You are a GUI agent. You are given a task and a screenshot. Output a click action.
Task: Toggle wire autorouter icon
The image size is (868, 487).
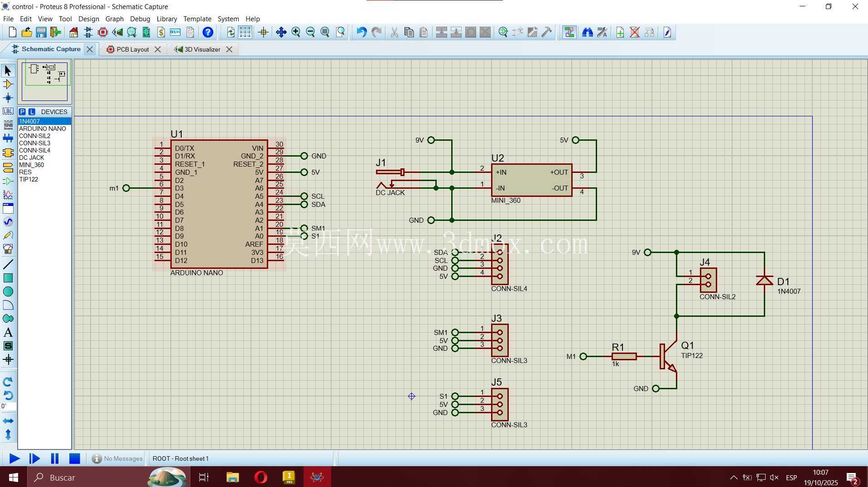tap(569, 32)
